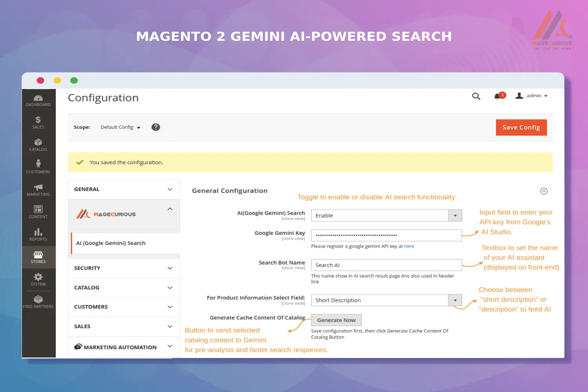
Task: Collapse the General Configuration panel
Action: point(544,191)
